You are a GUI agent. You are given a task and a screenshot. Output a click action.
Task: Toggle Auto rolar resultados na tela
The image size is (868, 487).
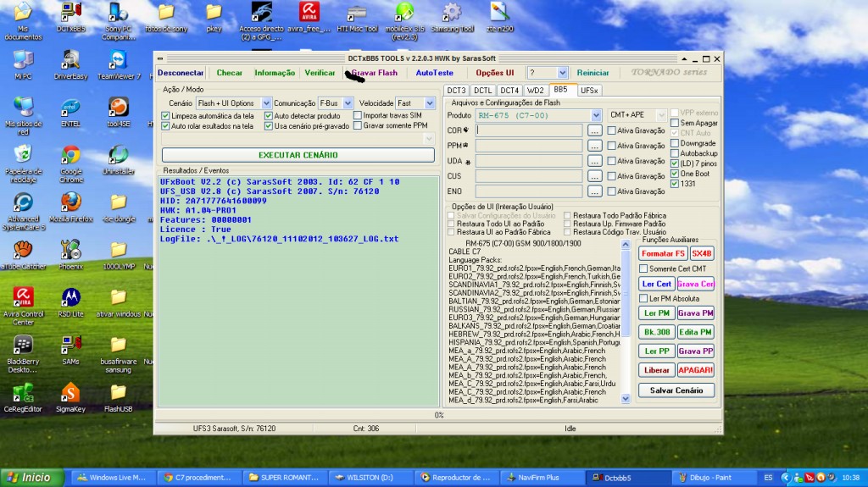point(165,125)
